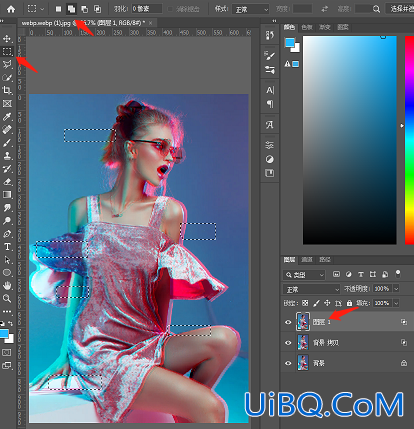
Task: Change the screen mode
Action: 7,365
